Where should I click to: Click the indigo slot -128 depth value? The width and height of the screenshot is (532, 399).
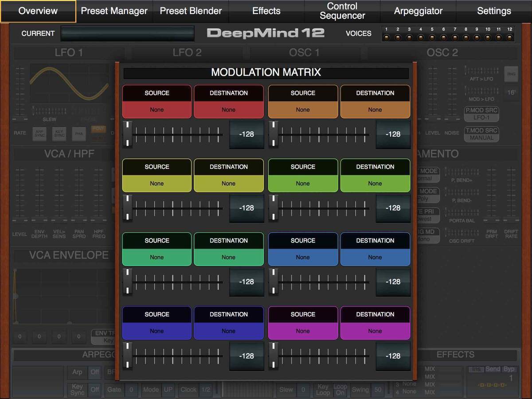[246, 356]
